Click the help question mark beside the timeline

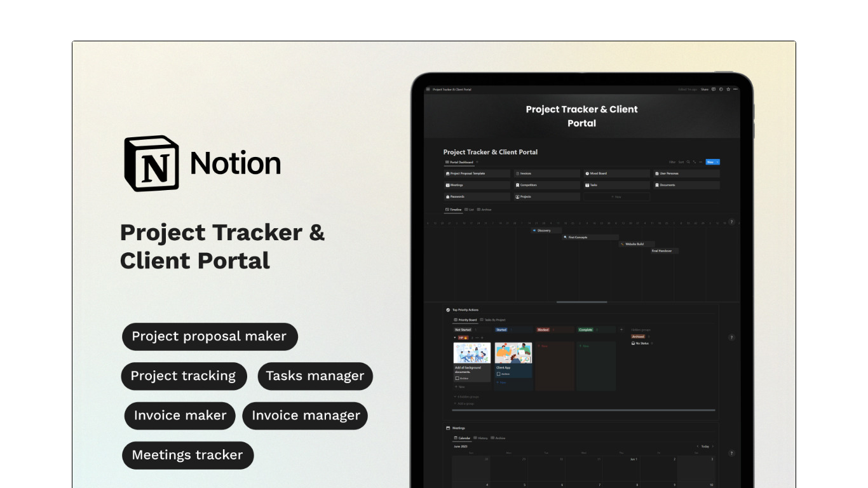coord(731,222)
